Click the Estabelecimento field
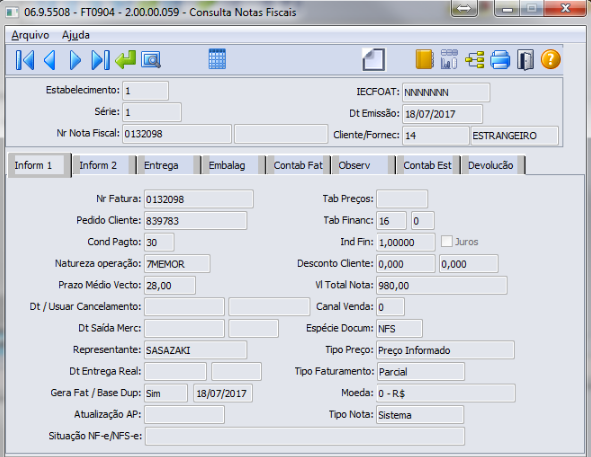Screen dimensions: 591x457 point(145,91)
